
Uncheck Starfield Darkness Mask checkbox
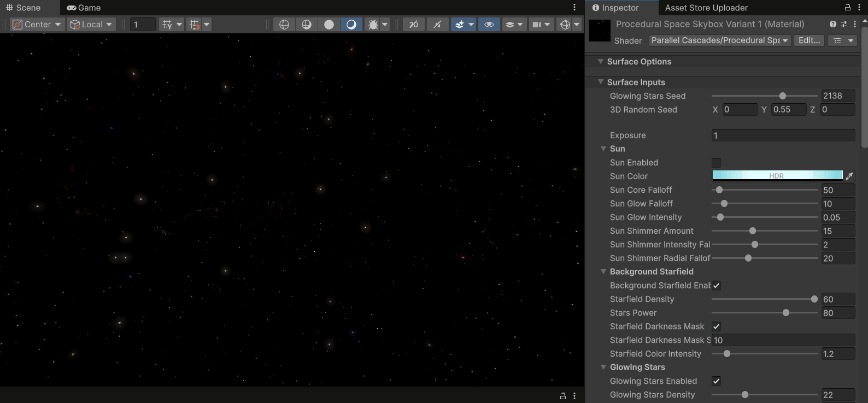716,327
